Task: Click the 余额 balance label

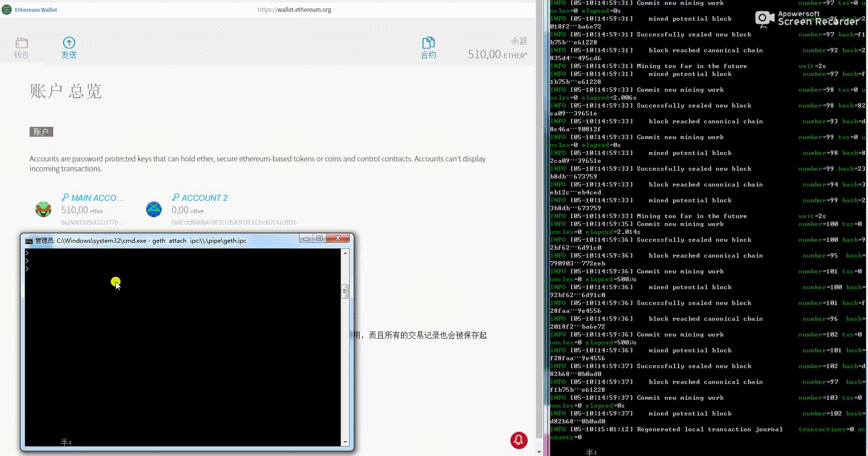Action: click(x=519, y=41)
